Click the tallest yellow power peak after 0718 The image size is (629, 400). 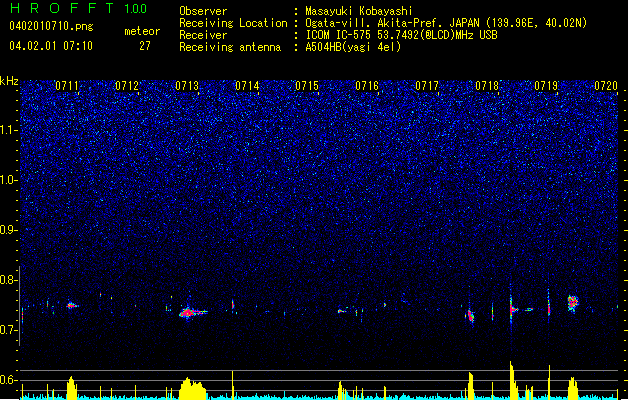(512, 381)
